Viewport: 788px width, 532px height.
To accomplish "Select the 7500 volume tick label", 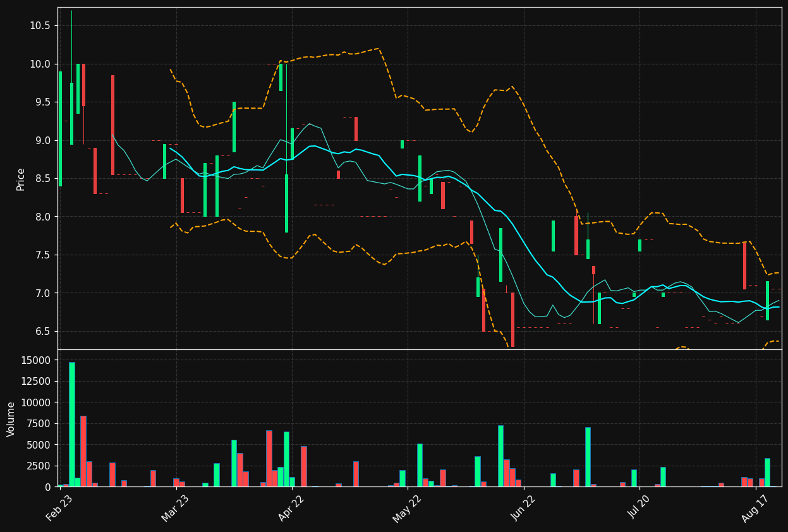I will coord(40,423).
